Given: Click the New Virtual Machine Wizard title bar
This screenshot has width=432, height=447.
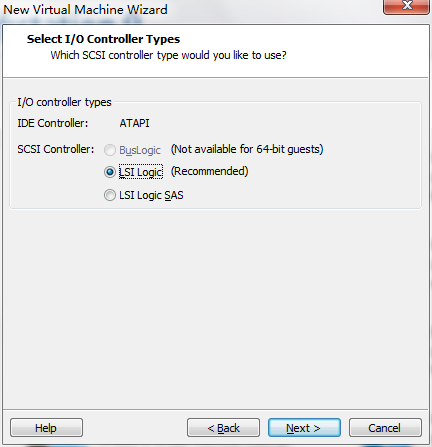Looking at the screenshot, I should (x=85, y=10).
